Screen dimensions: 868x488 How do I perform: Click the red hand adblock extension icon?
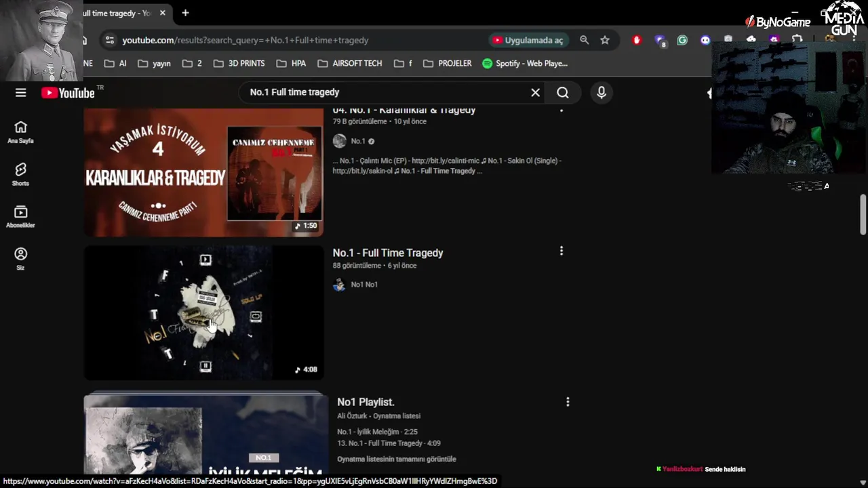coord(636,40)
